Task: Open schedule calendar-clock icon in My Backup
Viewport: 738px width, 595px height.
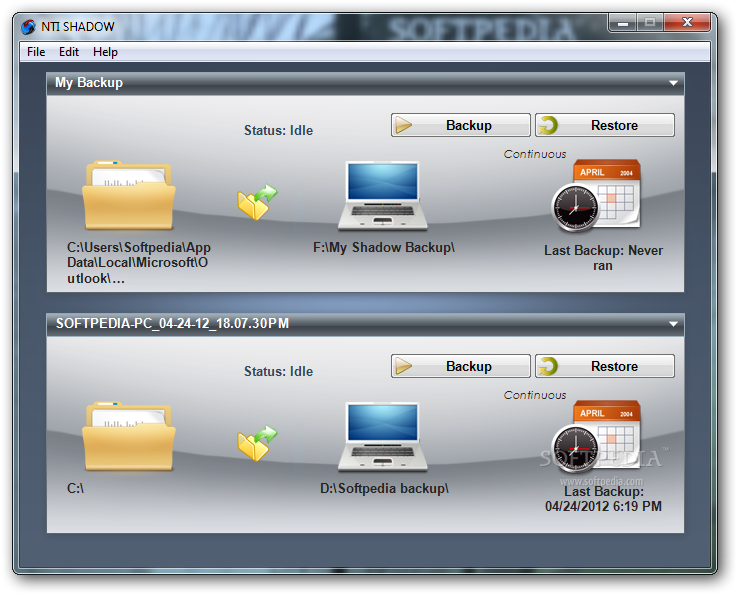Action: tap(596, 196)
